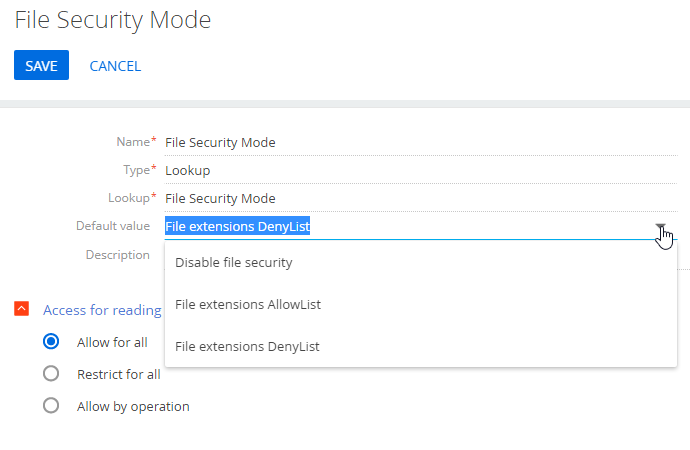Viewport: 690px width, 450px height.
Task: Click the highlighted Default value text field
Action: pyautogui.click(x=409, y=227)
